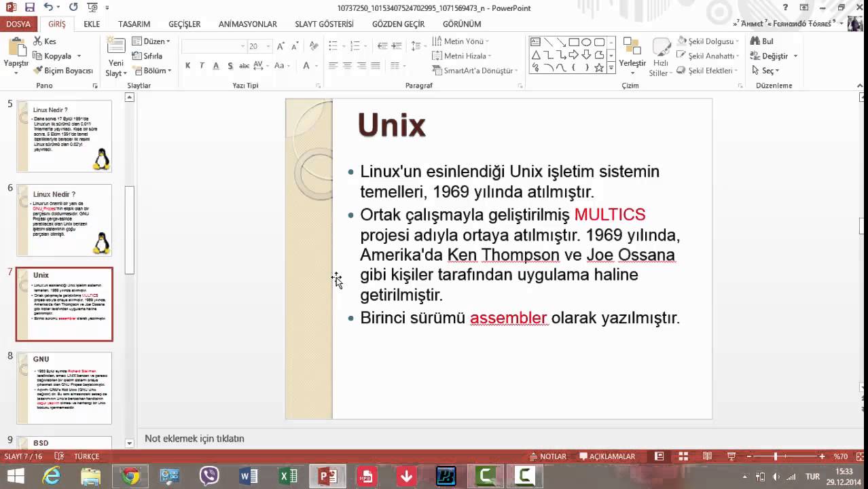
Task: Switch to the GEÇİŞLER tab
Action: (184, 24)
